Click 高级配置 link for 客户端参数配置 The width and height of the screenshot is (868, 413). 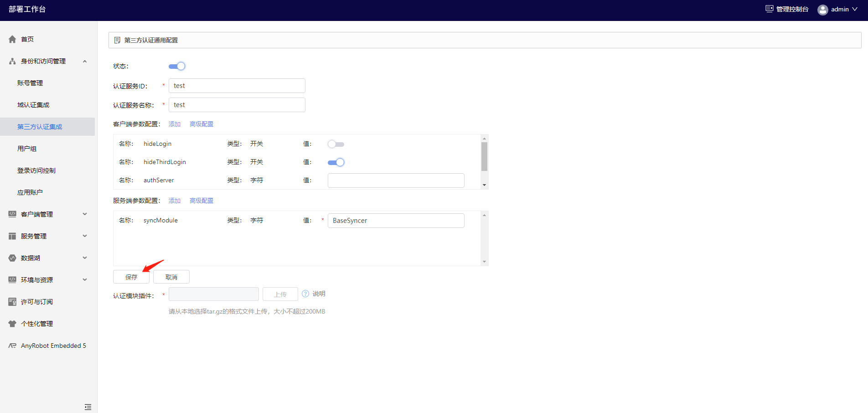pos(201,124)
